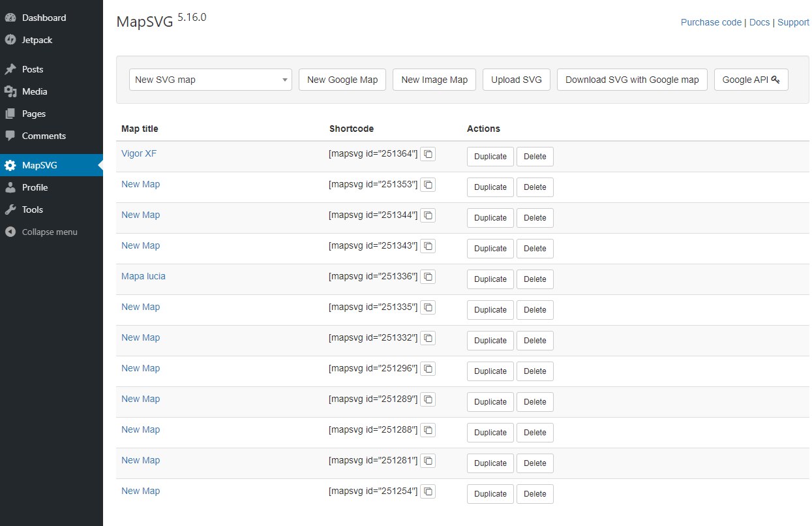812x526 pixels.
Task: Delete map with id 251289
Action: (535, 402)
